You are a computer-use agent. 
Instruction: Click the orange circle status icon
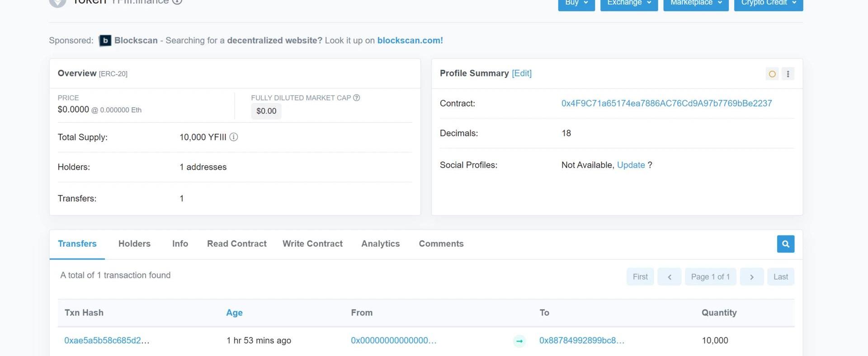coord(772,74)
